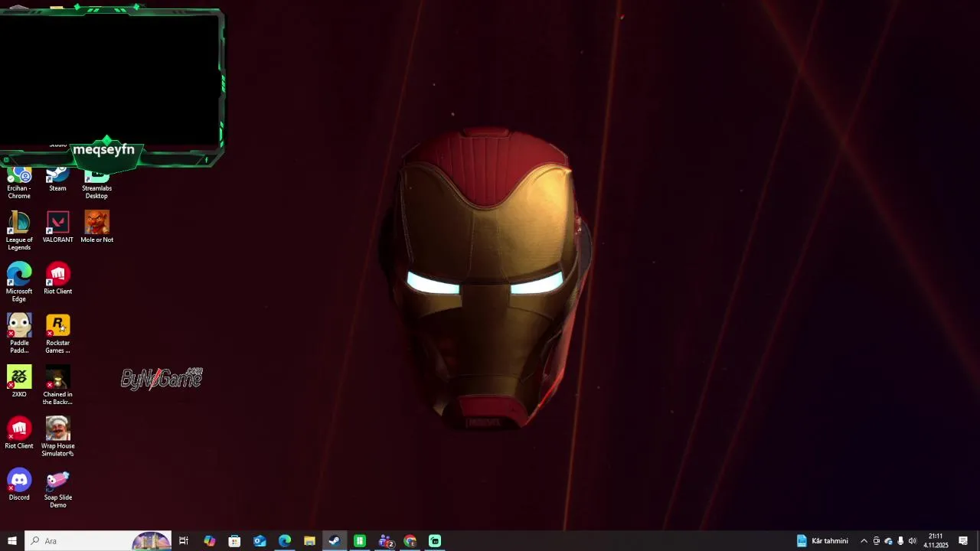Open File Explorer from the taskbar
This screenshot has width=980, height=551.
pyautogui.click(x=309, y=541)
